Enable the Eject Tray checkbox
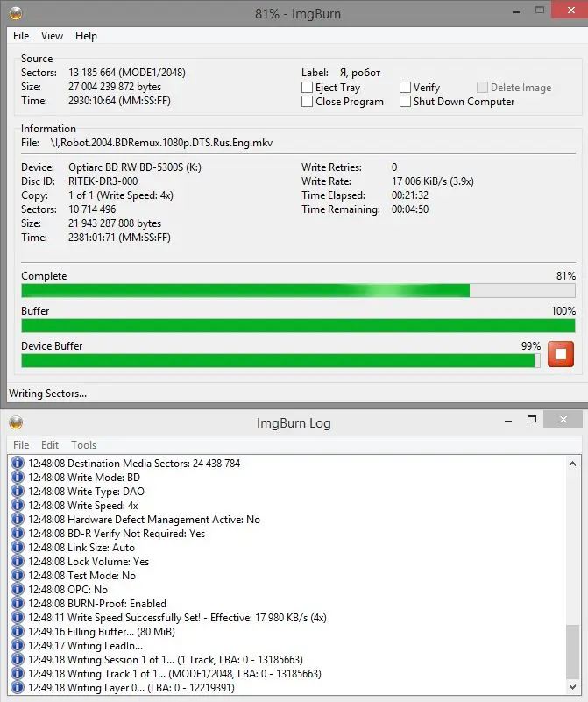Image resolution: width=588 pixels, height=702 pixels. [307, 88]
